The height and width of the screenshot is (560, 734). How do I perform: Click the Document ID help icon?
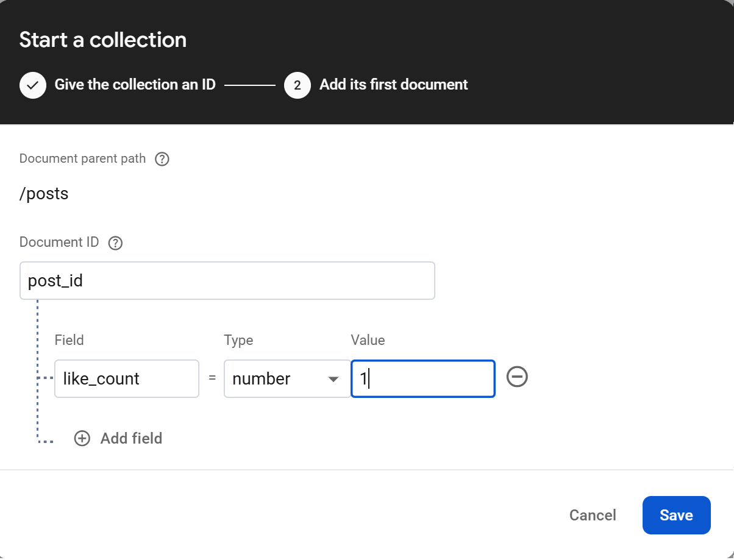click(x=115, y=243)
